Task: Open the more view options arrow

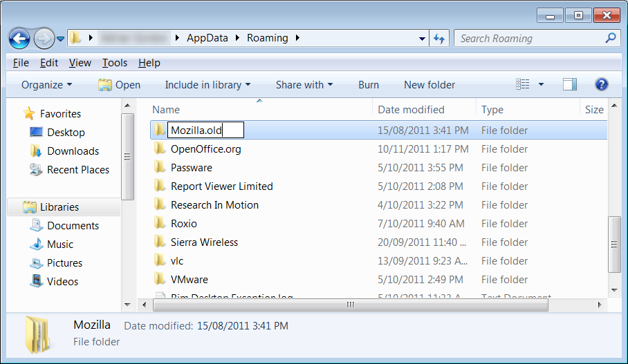Action: pyautogui.click(x=541, y=84)
